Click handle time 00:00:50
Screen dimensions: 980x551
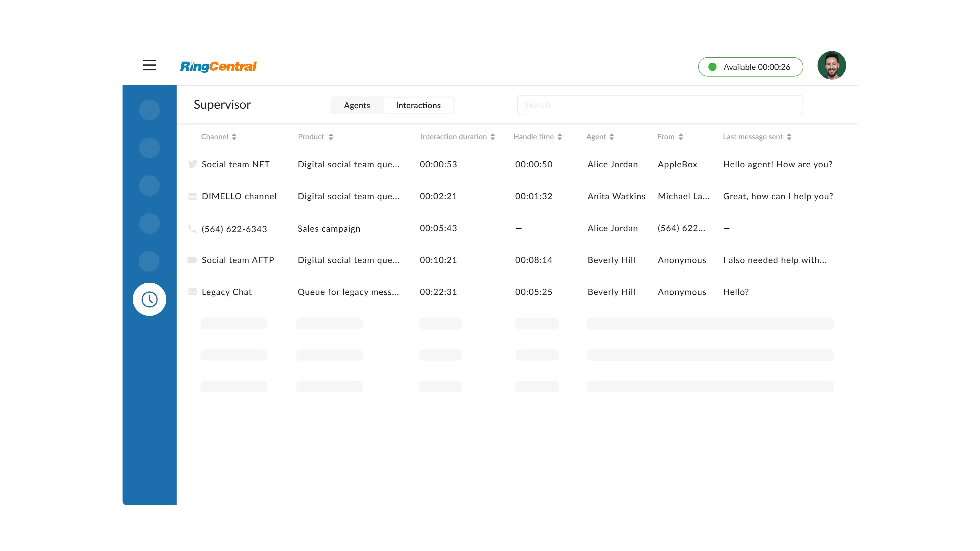(x=534, y=164)
